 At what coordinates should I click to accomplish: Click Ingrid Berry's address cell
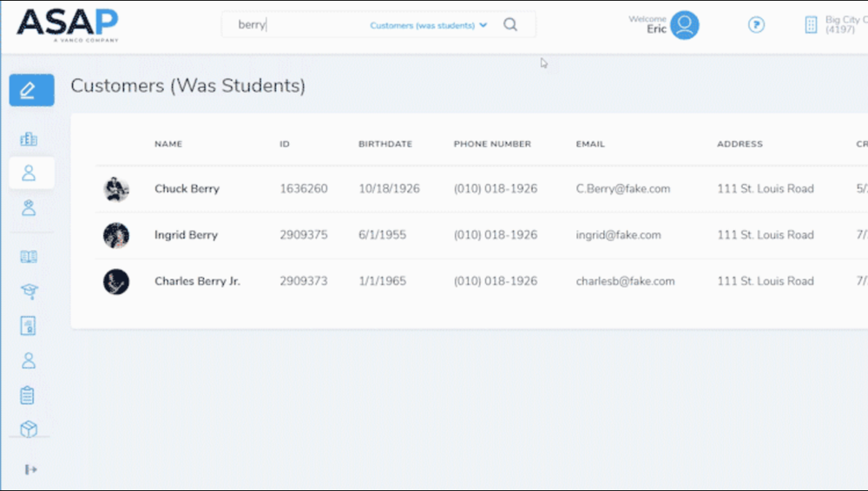point(765,235)
